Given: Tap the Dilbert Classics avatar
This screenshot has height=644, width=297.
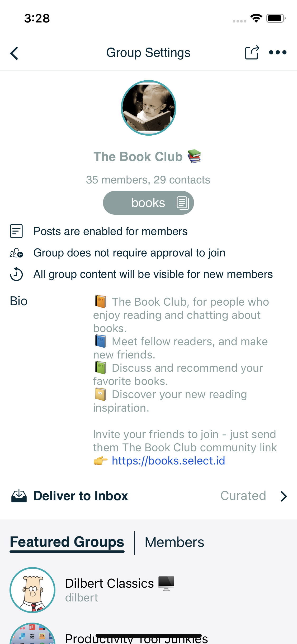Looking at the screenshot, I should click(x=32, y=590).
